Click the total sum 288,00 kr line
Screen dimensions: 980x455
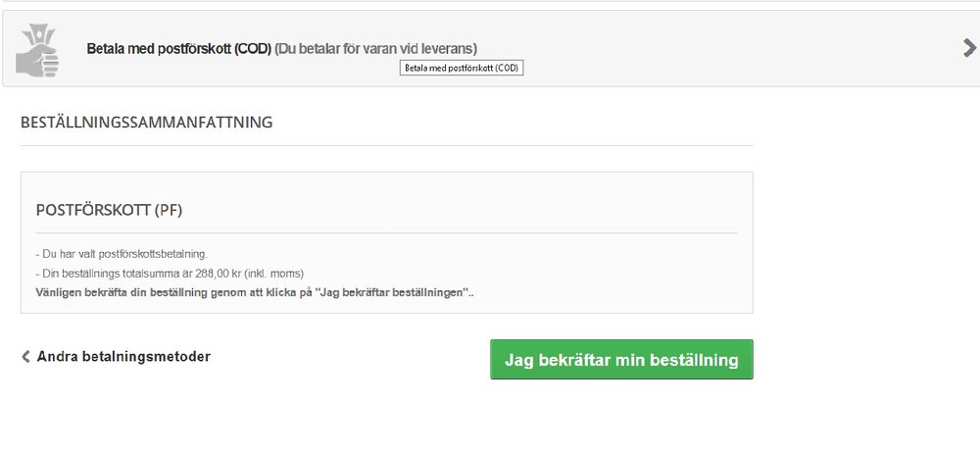(170, 274)
